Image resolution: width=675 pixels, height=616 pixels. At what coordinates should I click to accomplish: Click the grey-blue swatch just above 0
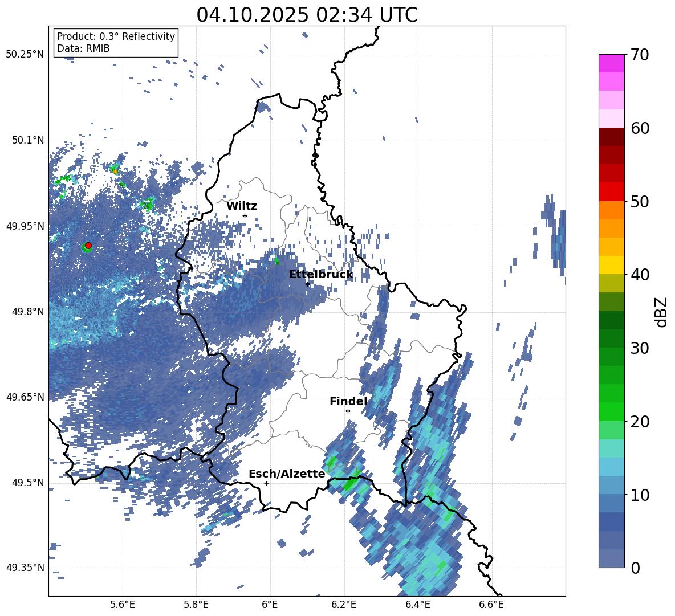coord(611,558)
